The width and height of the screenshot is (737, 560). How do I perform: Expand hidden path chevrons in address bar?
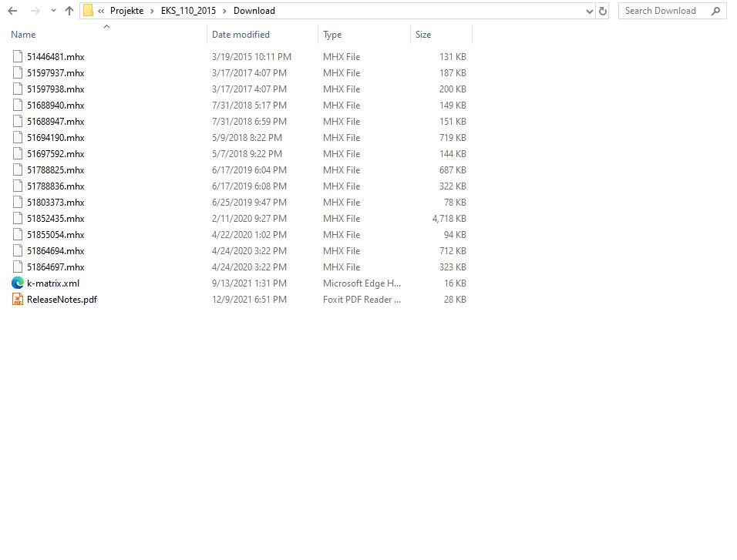click(x=101, y=11)
